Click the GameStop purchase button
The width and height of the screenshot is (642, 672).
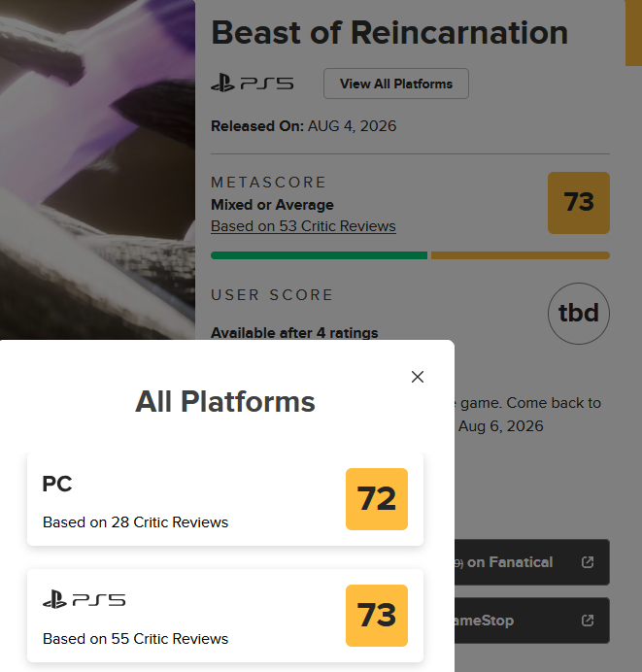pos(532,621)
